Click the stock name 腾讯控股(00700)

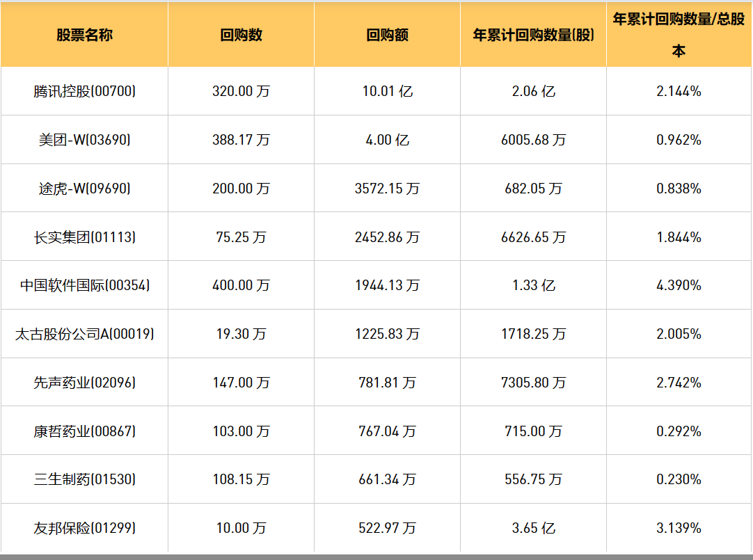[84, 91]
